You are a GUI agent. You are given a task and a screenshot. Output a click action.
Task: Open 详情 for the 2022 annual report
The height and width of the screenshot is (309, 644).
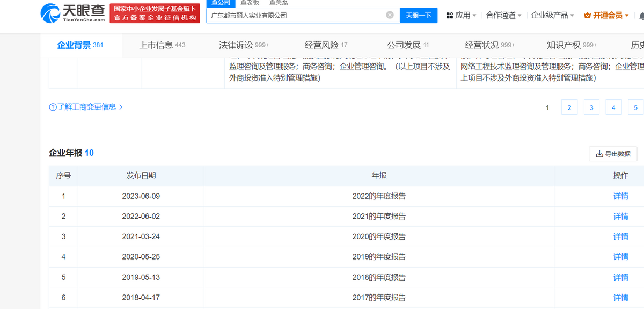tap(620, 196)
